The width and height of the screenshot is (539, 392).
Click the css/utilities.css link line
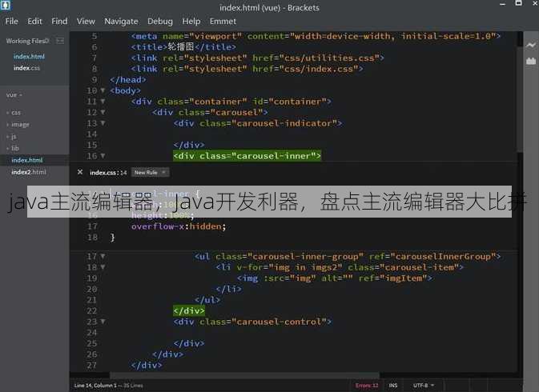click(257, 58)
